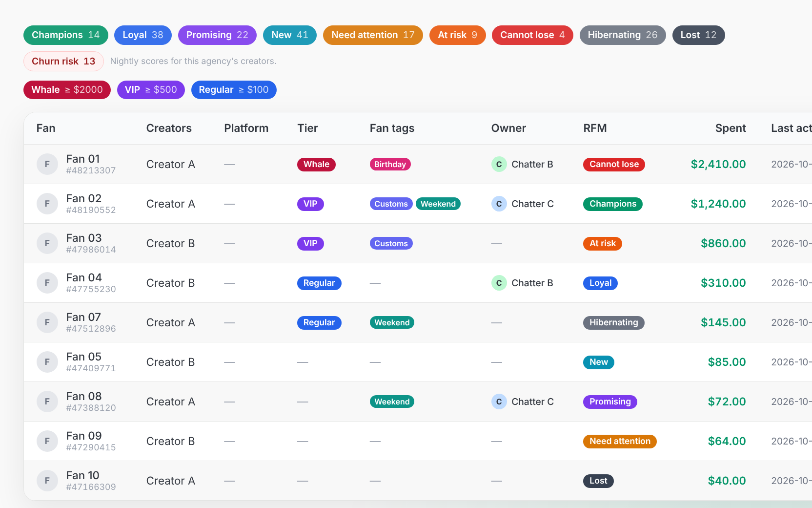Image resolution: width=812 pixels, height=508 pixels.
Task: Click the At risk badge on Fan 03
Action: 603,244
